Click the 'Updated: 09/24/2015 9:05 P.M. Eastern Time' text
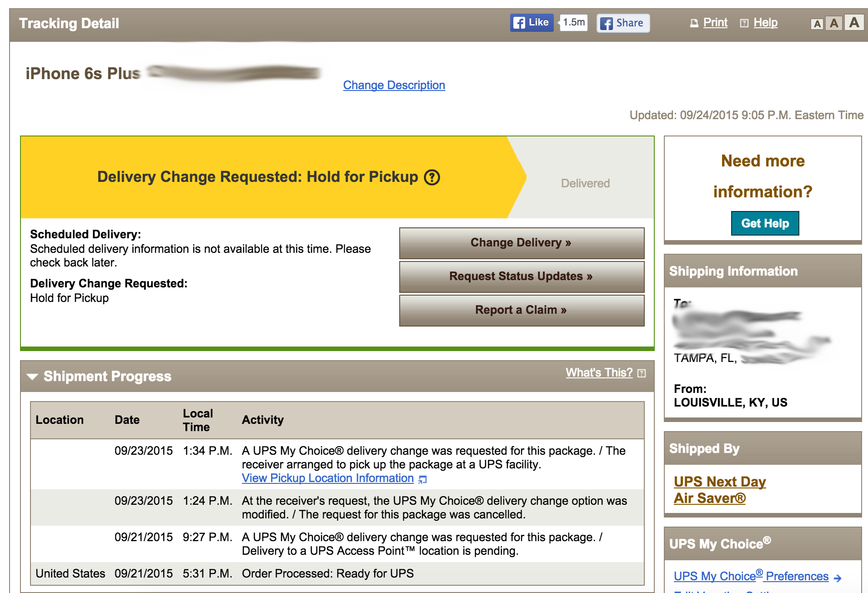Viewport: 868px width, 593px height. point(746,115)
